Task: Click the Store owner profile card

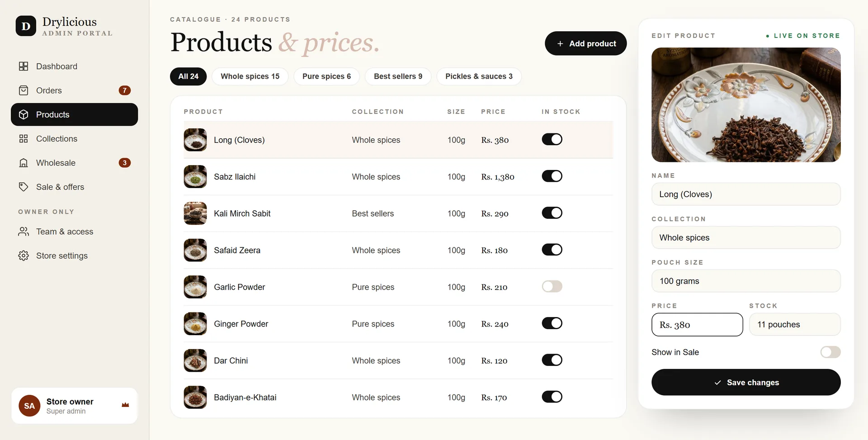Action: pos(74,406)
